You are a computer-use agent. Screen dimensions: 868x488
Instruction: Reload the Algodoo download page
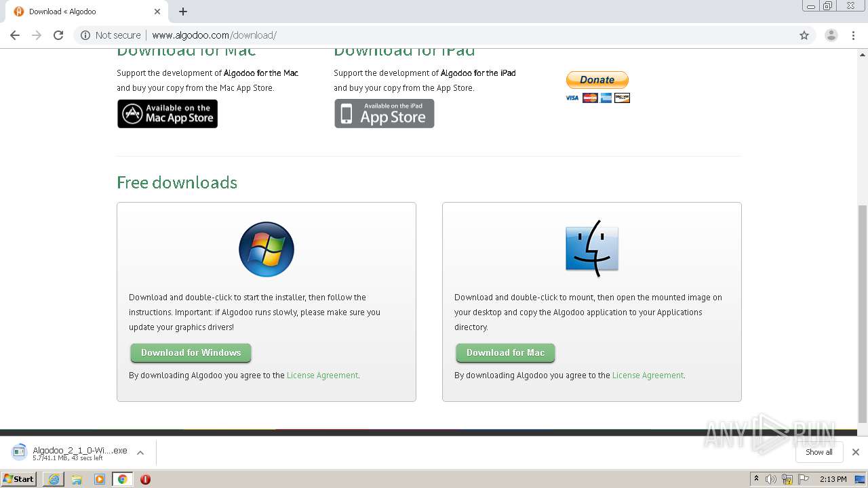tap(58, 35)
